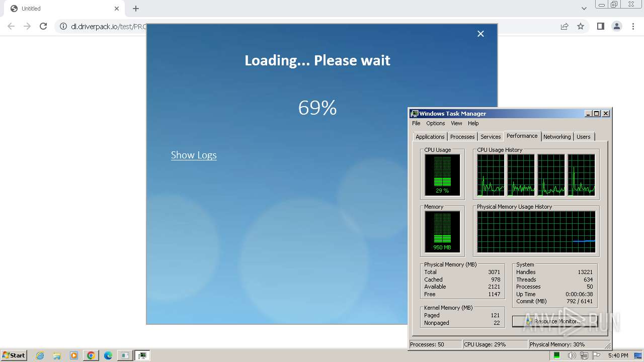The image size is (644, 362).
Task: Switch to the Networking tab
Action: [557, 137]
